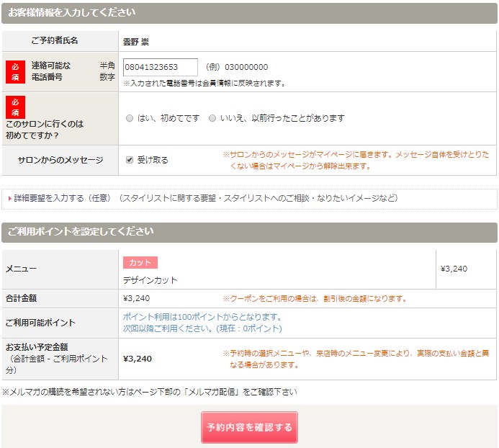Click the ¥3,240 price in the menu row
499x448 pixels.
click(454, 269)
